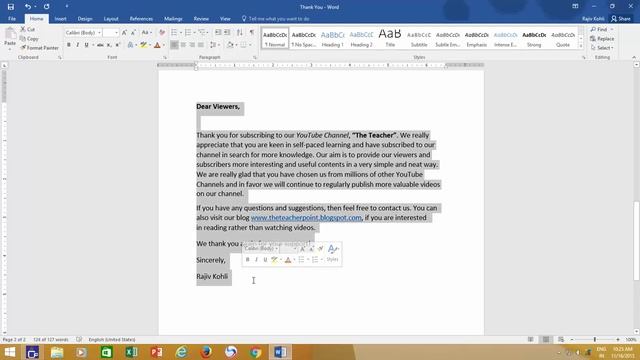Image resolution: width=640 pixels, height=360 pixels.
Task: Apply strikethrough from the ribbon Font group
Action: [100, 45]
